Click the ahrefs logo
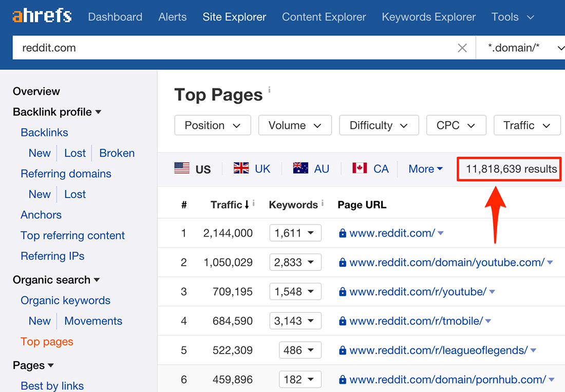 click(x=42, y=16)
